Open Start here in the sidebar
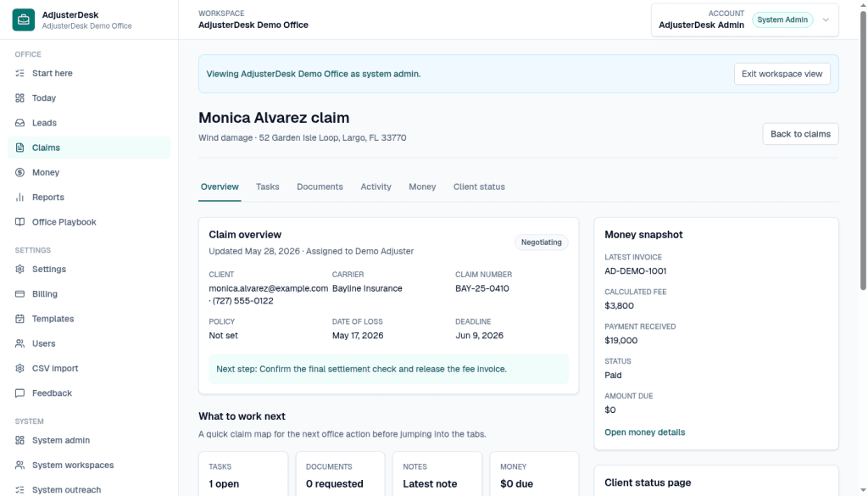This screenshot has width=868, height=496. (x=89, y=73)
